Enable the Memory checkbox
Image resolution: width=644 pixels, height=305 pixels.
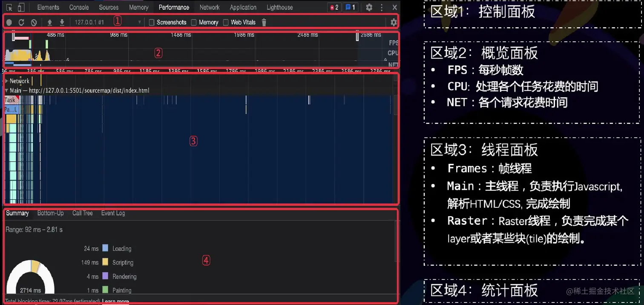pos(194,22)
